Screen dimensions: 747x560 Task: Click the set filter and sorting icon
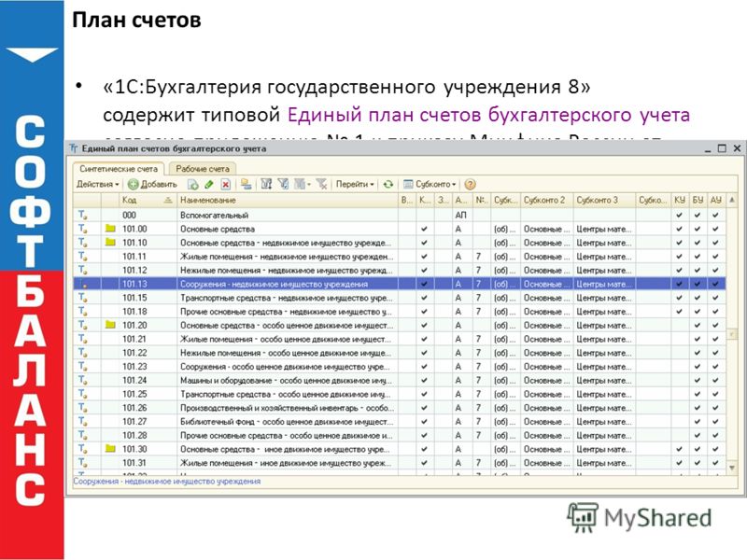[266, 184]
